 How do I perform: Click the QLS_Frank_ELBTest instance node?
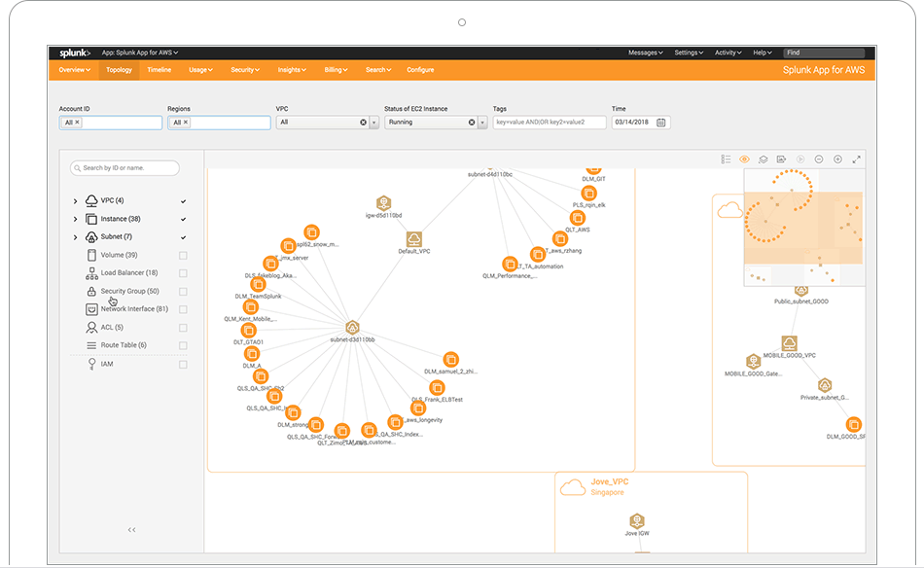(437, 388)
